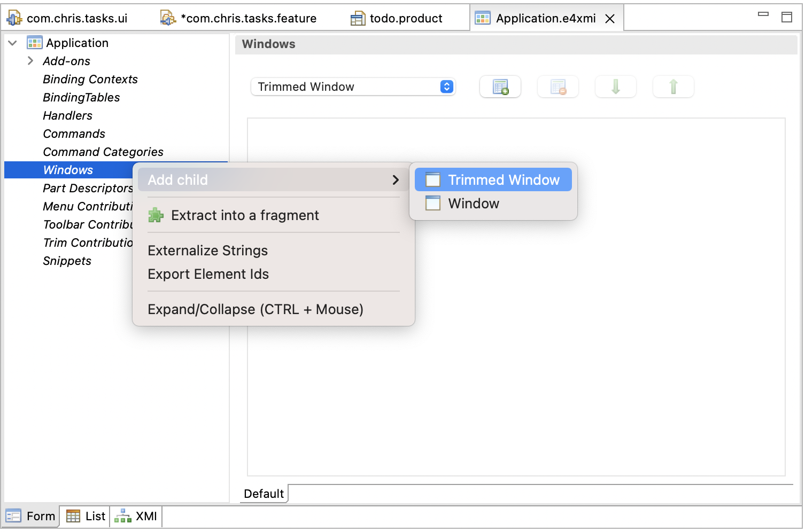The width and height of the screenshot is (805, 532).
Task: Select Extract into a fragment
Action: 274,215
